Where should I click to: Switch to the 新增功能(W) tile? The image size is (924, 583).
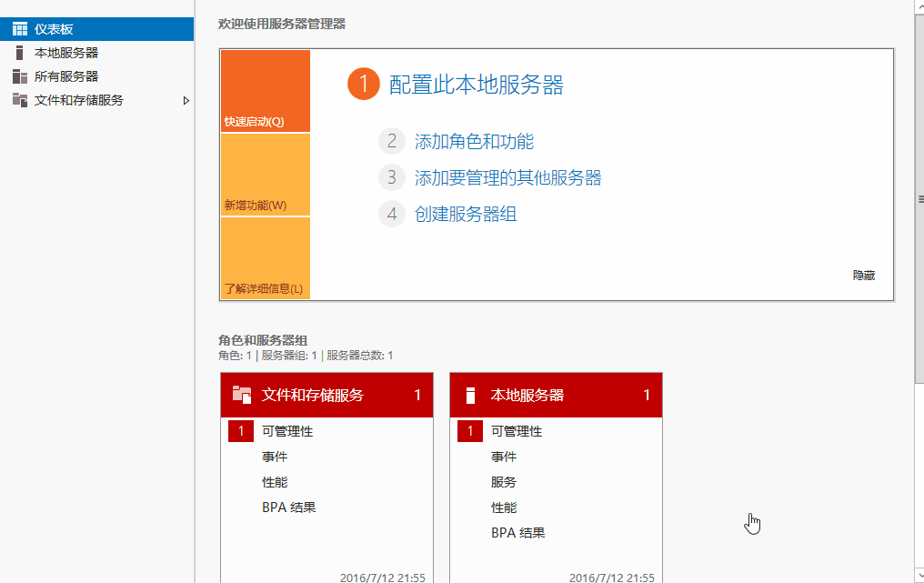[266, 175]
